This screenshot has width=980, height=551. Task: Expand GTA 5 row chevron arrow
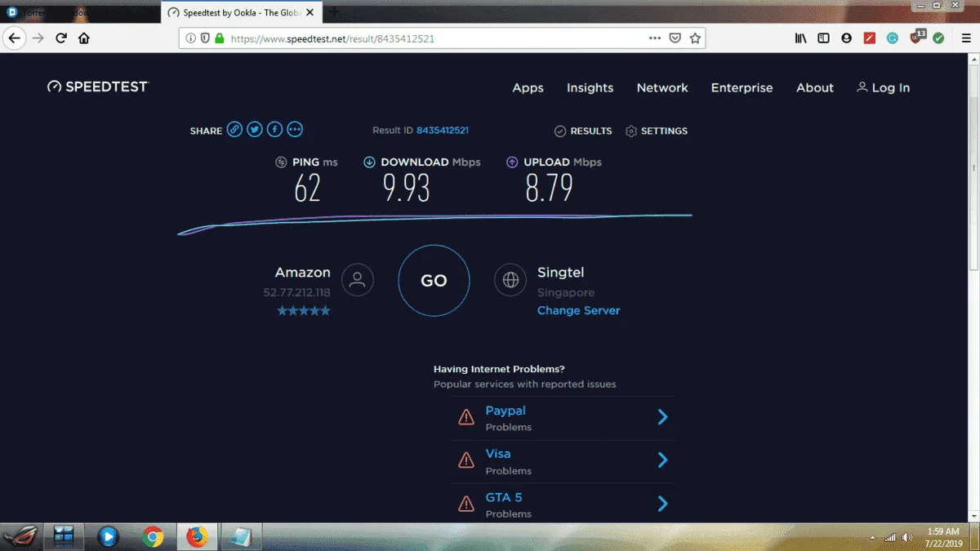click(662, 504)
